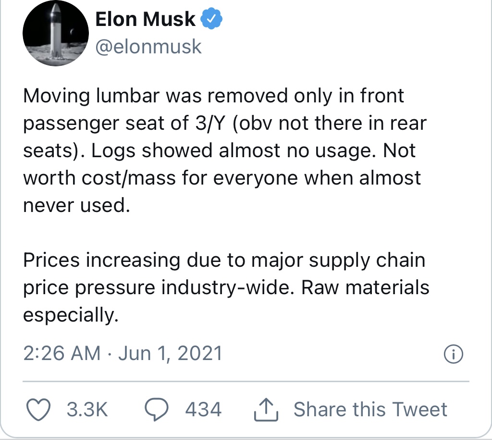The image size is (492, 448).
Task: Click the Logs showed almost no usage text
Action: click(234, 150)
